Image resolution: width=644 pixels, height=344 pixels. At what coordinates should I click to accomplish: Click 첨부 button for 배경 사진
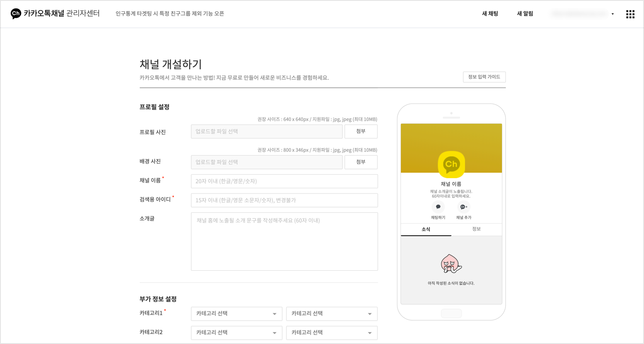(361, 162)
